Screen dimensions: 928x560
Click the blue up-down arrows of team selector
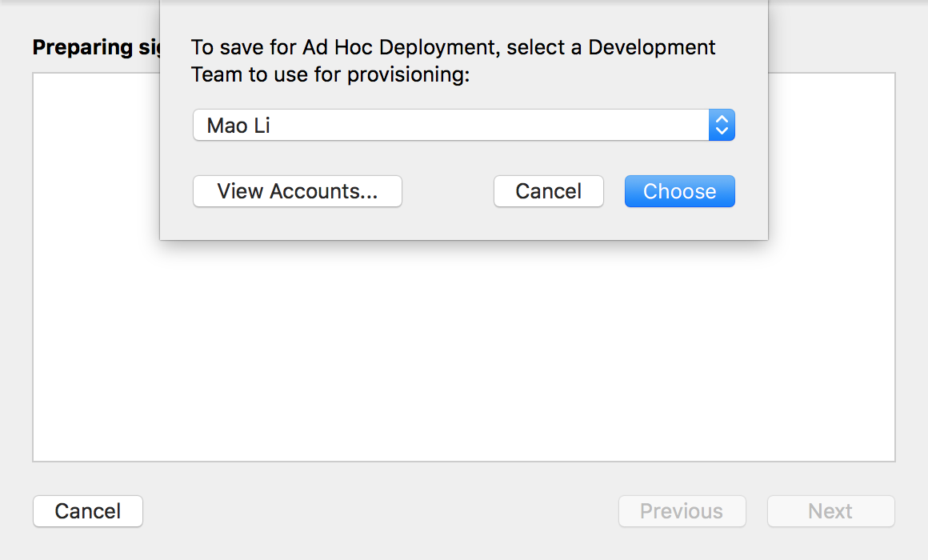[722, 125]
